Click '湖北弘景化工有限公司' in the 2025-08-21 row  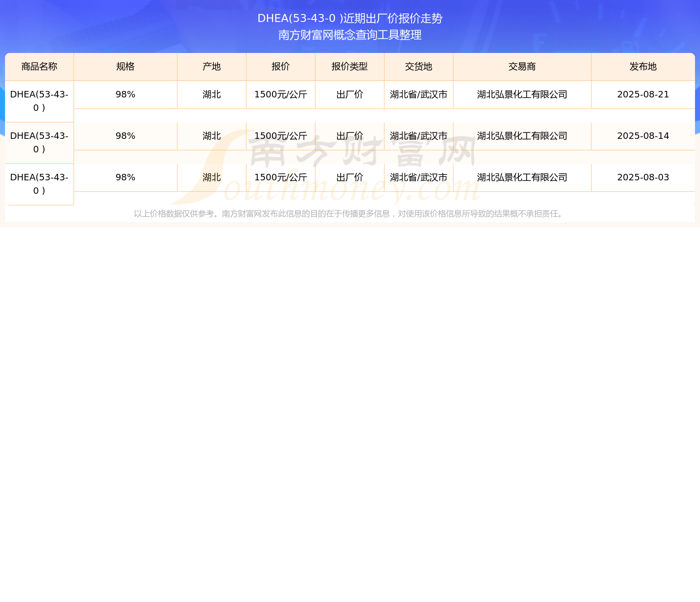pyautogui.click(x=522, y=94)
